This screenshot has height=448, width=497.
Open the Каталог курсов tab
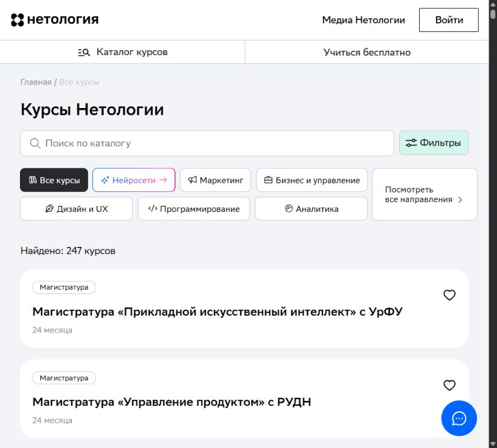point(123,52)
